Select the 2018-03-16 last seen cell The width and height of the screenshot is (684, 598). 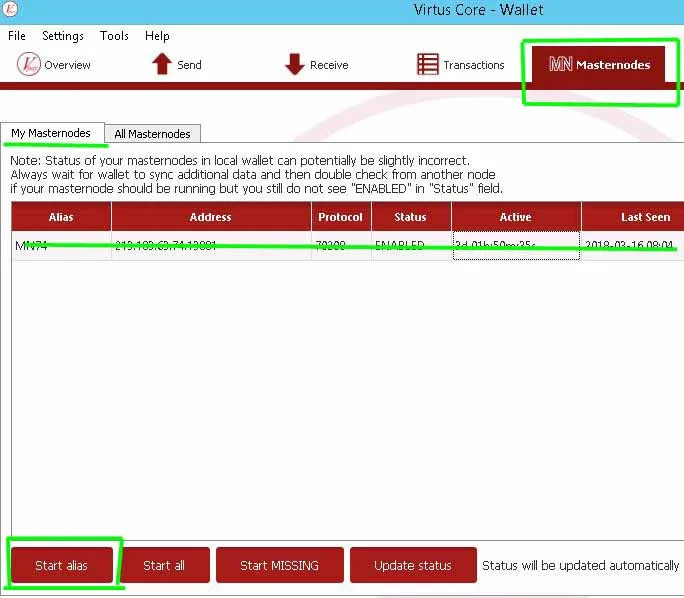[633, 246]
